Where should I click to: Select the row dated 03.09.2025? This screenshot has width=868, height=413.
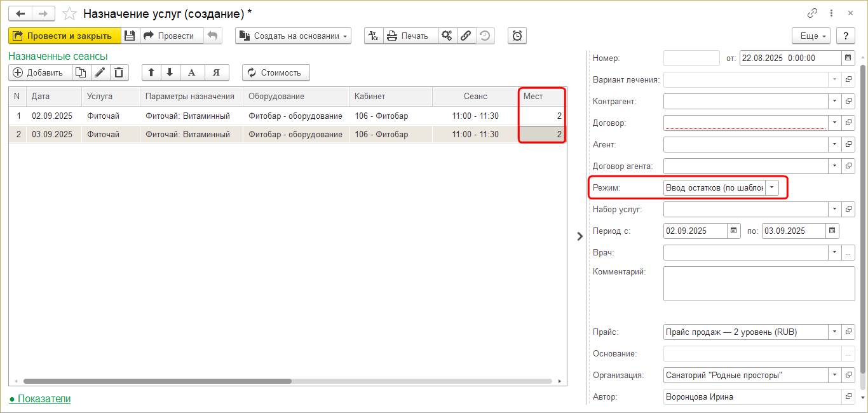pyautogui.click(x=287, y=134)
